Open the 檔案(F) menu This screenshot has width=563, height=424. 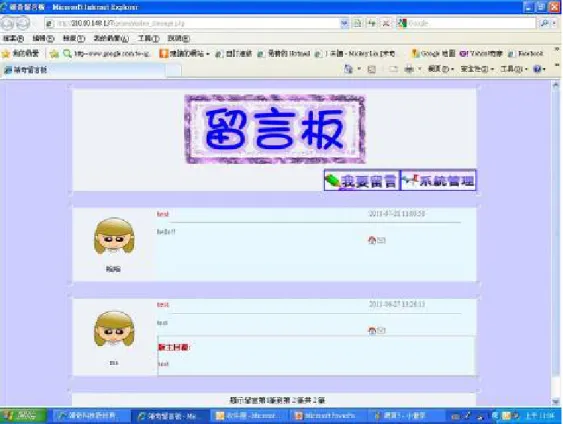[x=13, y=38]
